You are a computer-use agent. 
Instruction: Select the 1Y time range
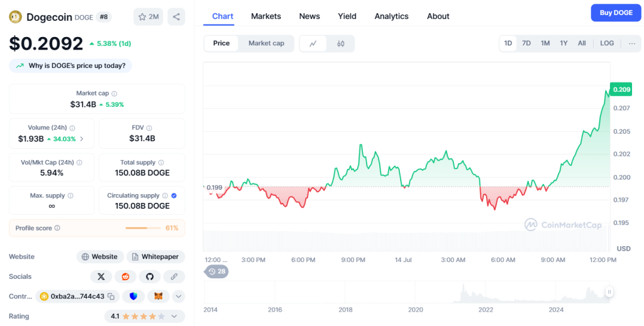564,43
